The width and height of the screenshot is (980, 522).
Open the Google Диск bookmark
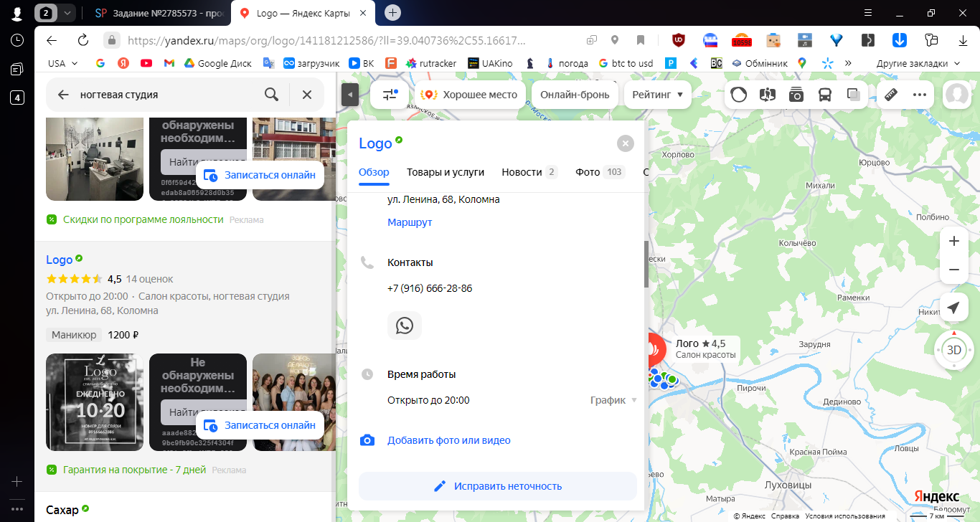pyautogui.click(x=217, y=63)
